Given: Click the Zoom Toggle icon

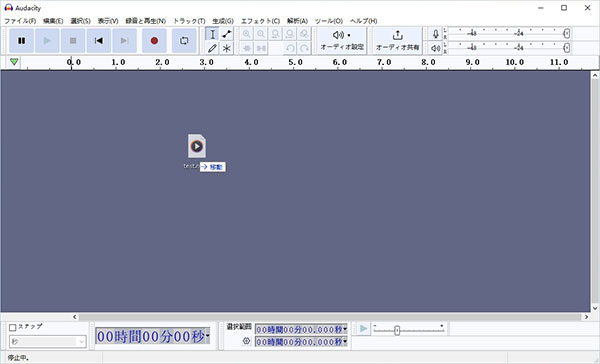Looking at the screenshot, I should (x=304, y=34).
